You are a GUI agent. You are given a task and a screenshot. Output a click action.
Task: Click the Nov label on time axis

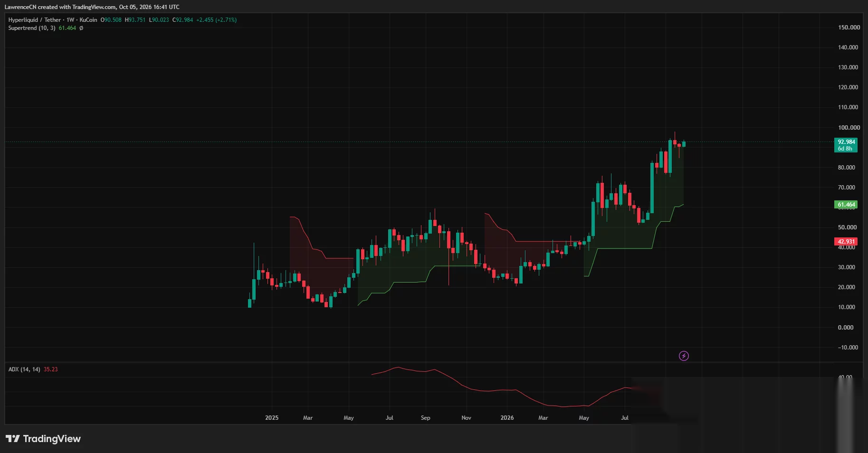click(467, 418)
